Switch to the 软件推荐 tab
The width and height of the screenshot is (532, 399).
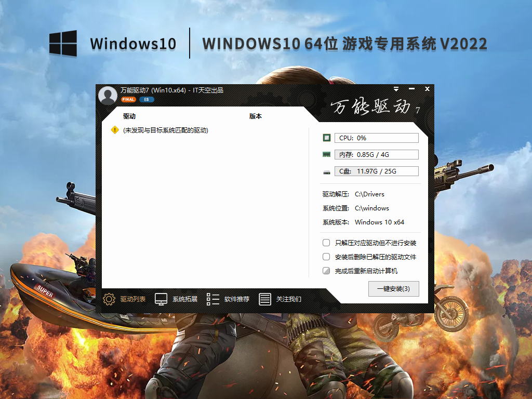pyautogui.click(x=237, y=299)
